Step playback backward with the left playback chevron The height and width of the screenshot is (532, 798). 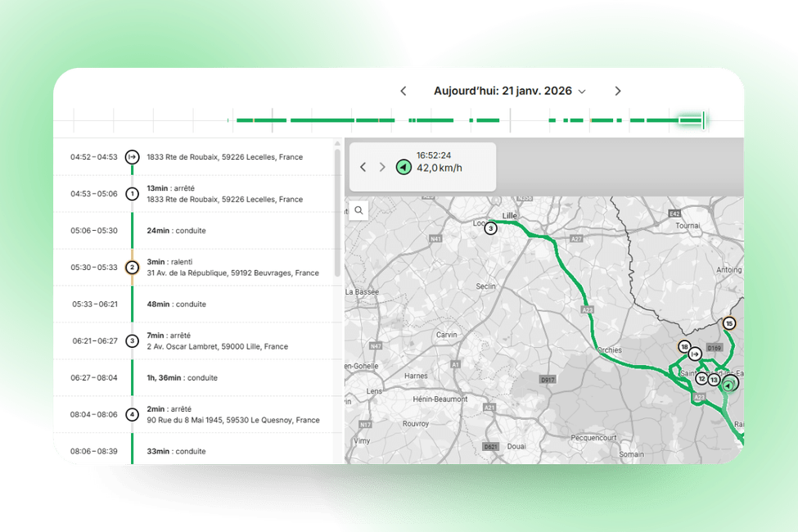click(x=363, y=166)
